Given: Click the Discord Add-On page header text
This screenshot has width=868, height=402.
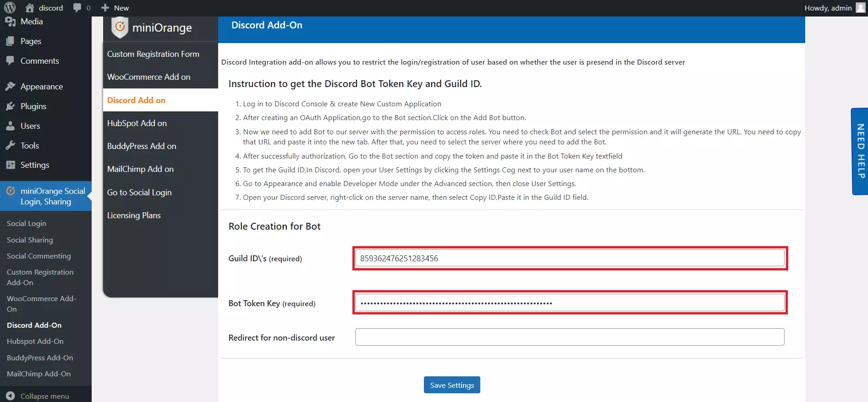Looking at the screenshot, I should [x=267, y=25].
